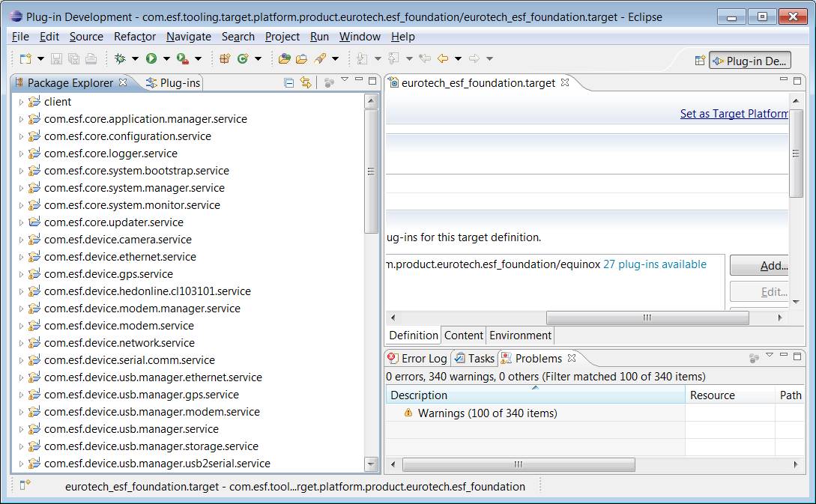Screen dimensions: 816x504
Task: Click the External Tools run icon
Action: [x=182, y=58]
